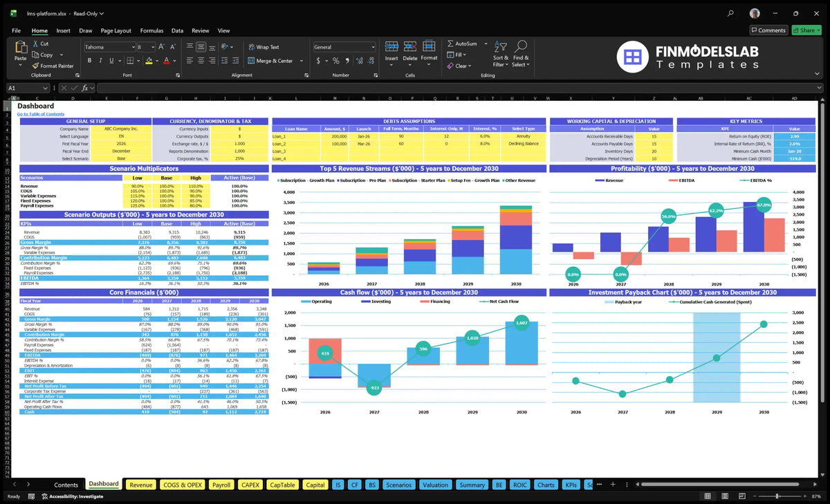Open the font size dropdown

coord(152,47)
